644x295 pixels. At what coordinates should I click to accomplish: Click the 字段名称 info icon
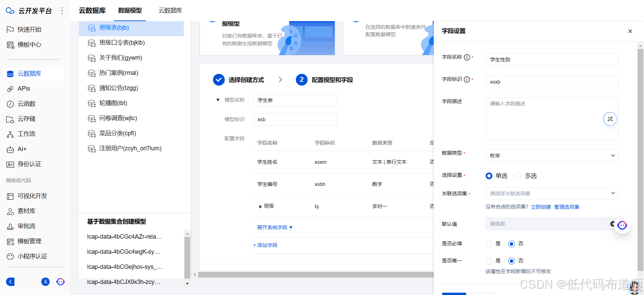[x=467, y=57]
